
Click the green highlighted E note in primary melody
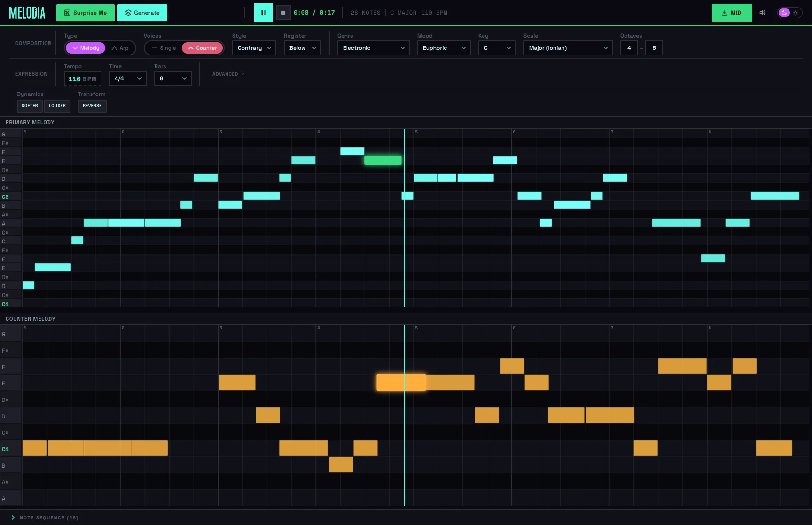point(383,160)
